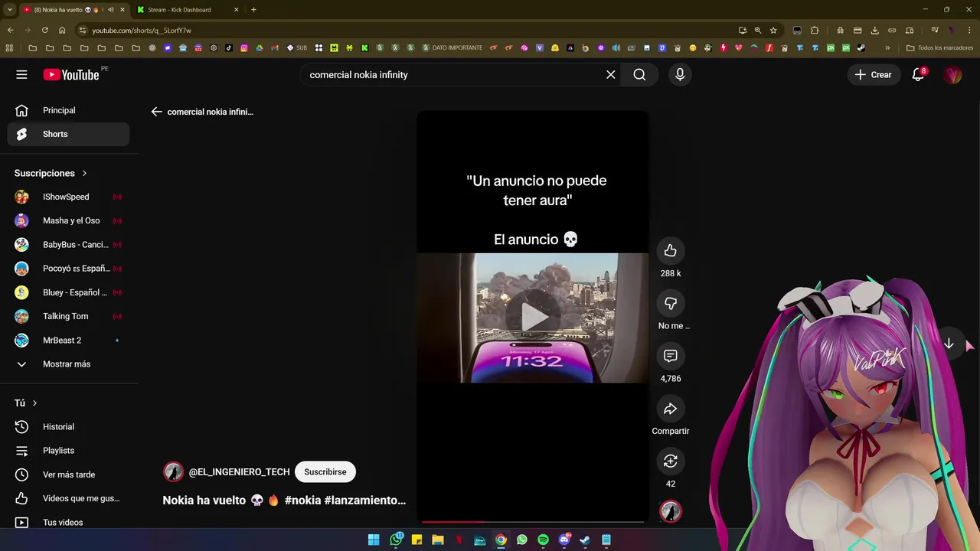Click the browser home icon
Image resolution: width=980 pixels, height=551 pixels.
pos(62,31)
